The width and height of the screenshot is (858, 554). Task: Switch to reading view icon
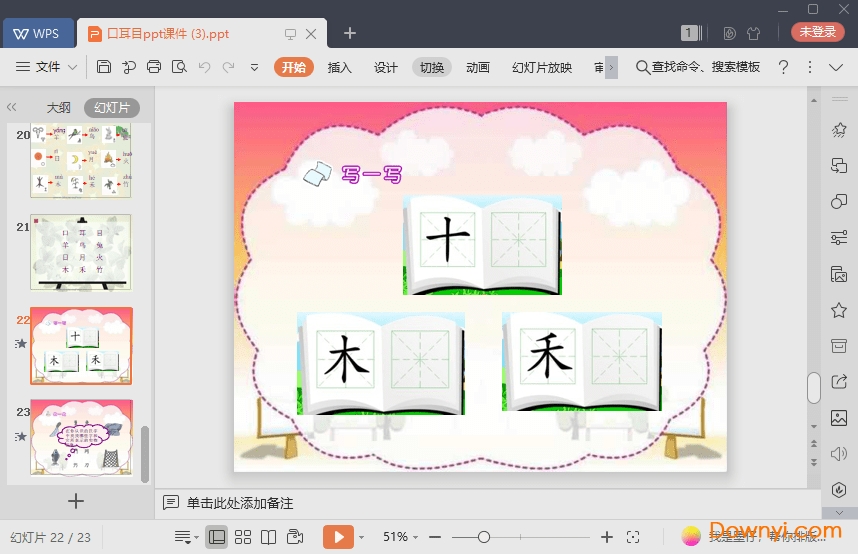(x=268, y=537)
